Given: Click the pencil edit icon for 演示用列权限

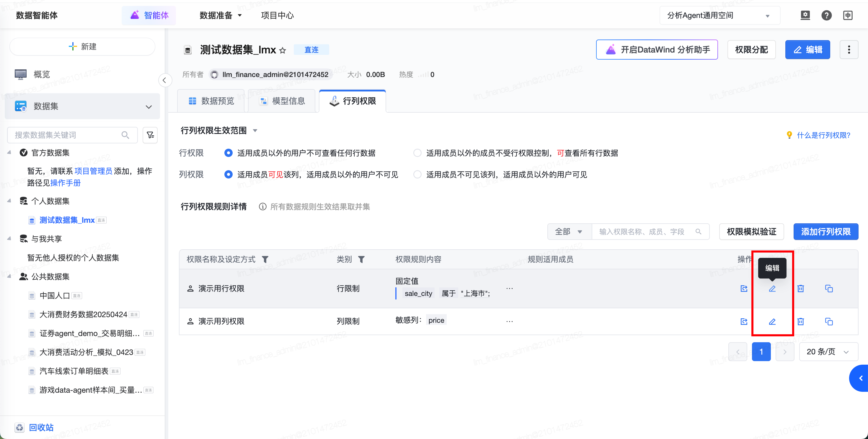Looking at the screenshot, I should click(772, 322).
